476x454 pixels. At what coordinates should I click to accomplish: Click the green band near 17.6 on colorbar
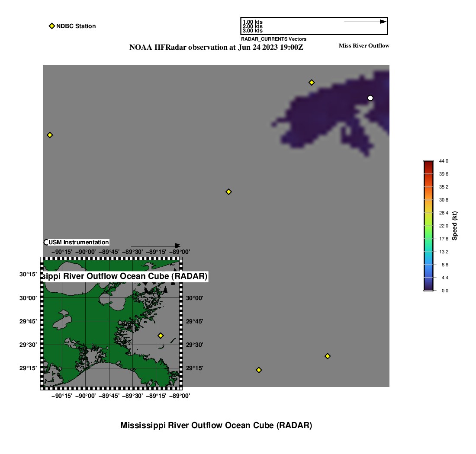[x=428, y=239]
